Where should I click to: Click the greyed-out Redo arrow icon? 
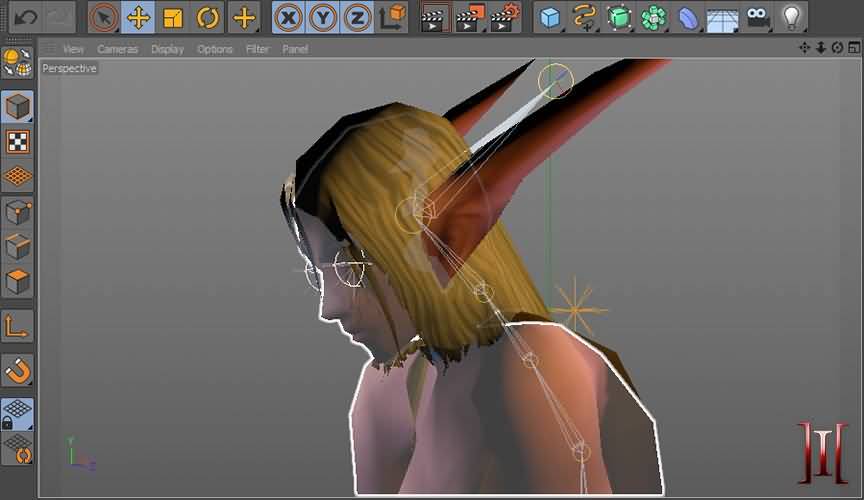tap(59, 17)
